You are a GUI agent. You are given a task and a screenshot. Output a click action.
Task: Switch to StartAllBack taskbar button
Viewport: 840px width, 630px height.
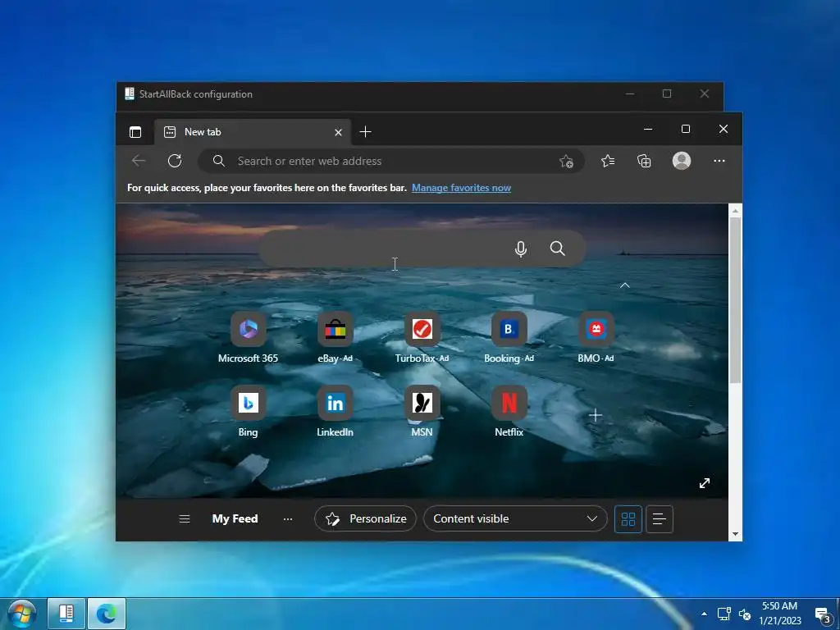(x=66, y=614)
